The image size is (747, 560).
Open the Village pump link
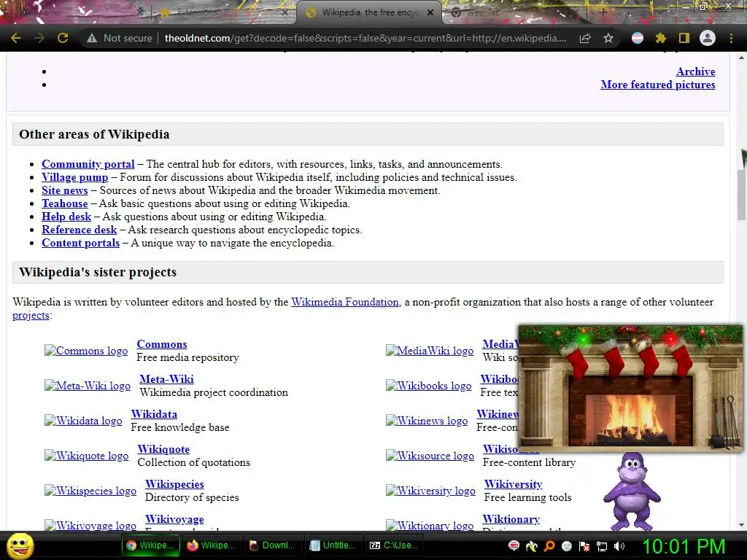75,177
